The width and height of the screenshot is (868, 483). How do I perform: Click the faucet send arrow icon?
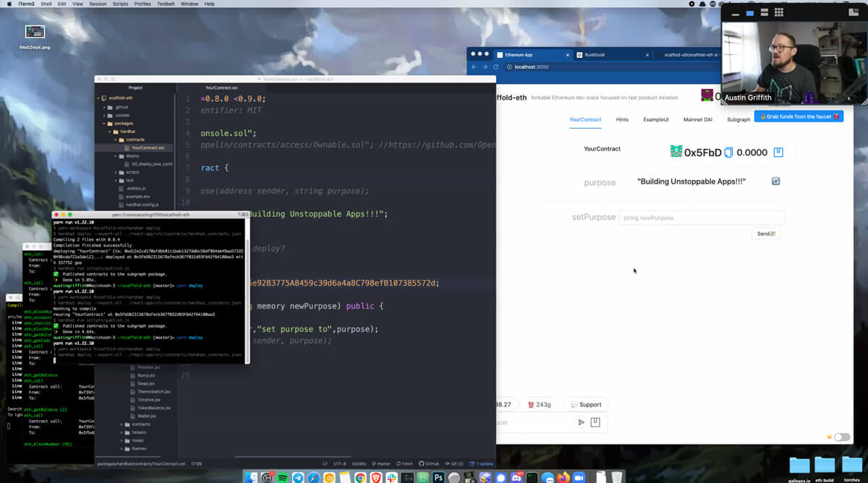coord(581,422)
